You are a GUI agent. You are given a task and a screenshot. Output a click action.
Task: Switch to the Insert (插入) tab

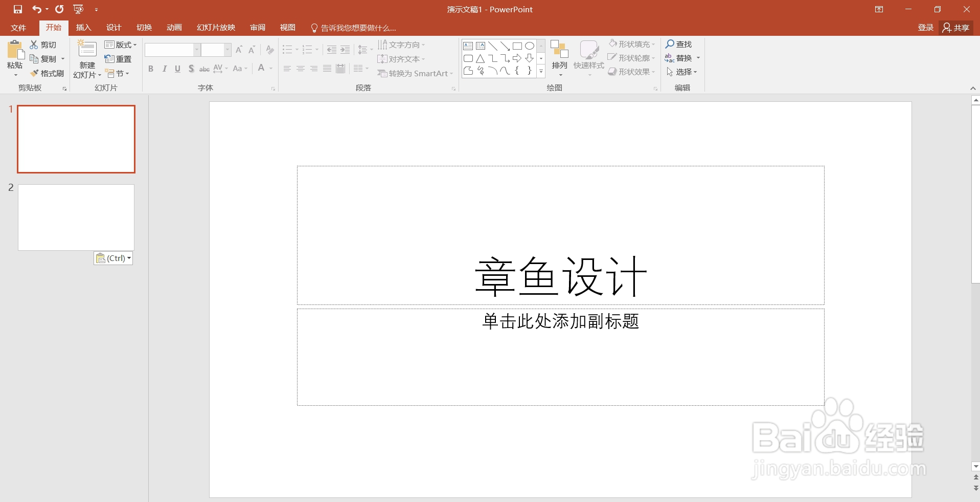tap(83, 28)
